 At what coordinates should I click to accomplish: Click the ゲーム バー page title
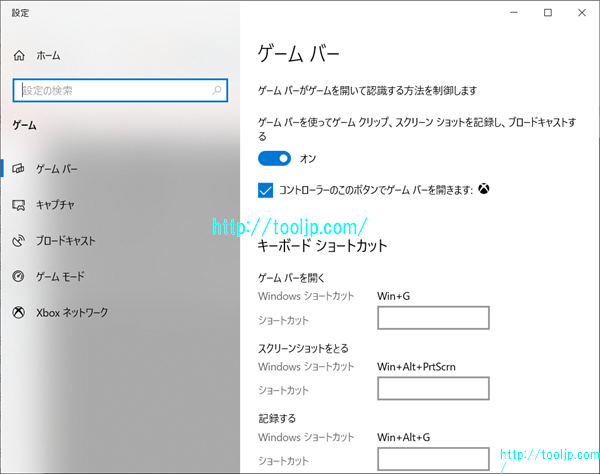(x=298, y=53)
